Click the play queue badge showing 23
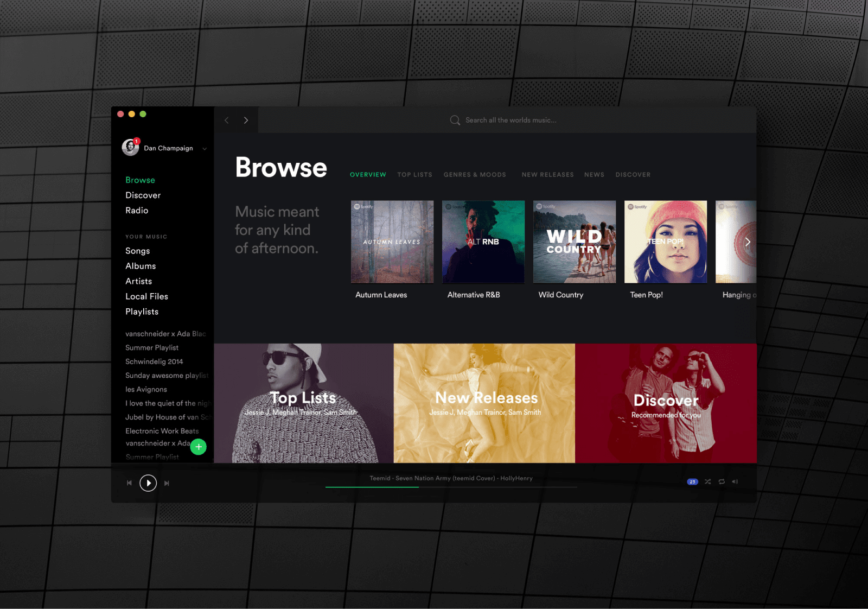This screenshot has width=868, height=609. pyautogui.click(x=692, y=481)
